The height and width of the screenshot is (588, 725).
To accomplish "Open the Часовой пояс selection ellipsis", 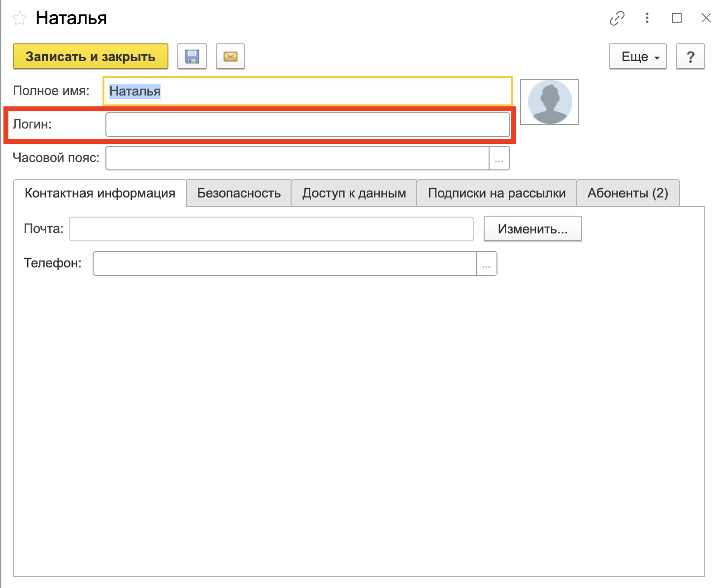I will point(499,159).
